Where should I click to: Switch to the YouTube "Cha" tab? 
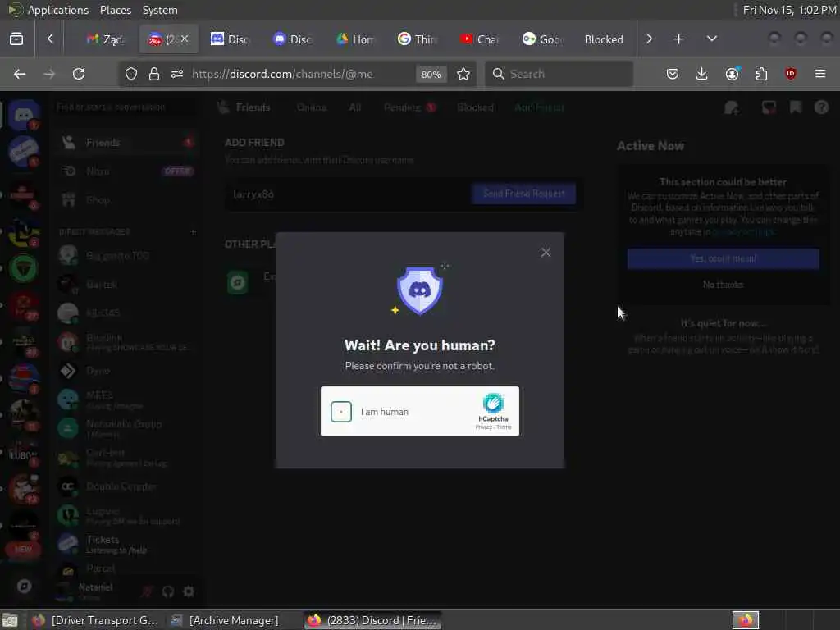479,39
